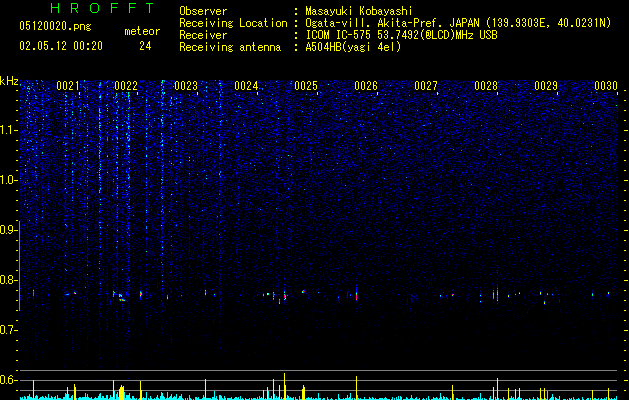The width and height of the screenshot is (629, 400).
Task: Click the Observer label
Action: [x=203, y=11]
